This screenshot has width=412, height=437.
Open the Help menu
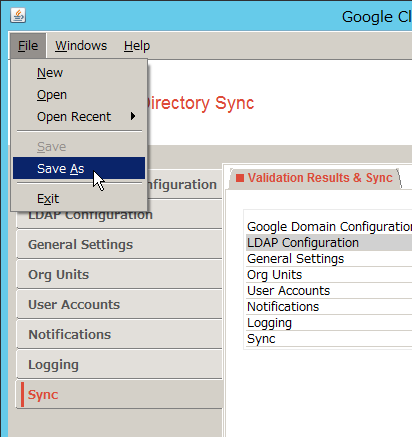coord(137,46)
